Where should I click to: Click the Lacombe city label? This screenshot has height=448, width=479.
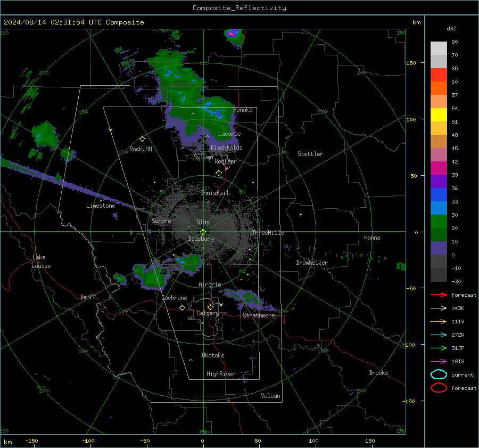click(229, 134)
